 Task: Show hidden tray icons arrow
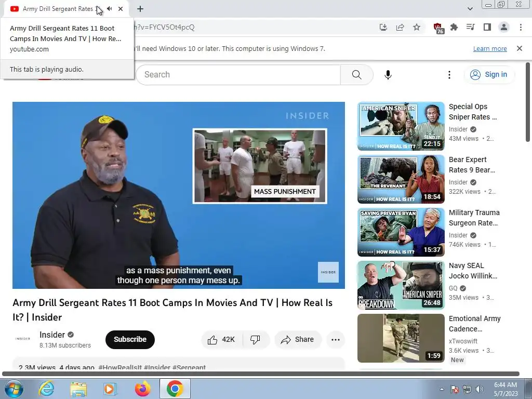click(x=442, y=389)
